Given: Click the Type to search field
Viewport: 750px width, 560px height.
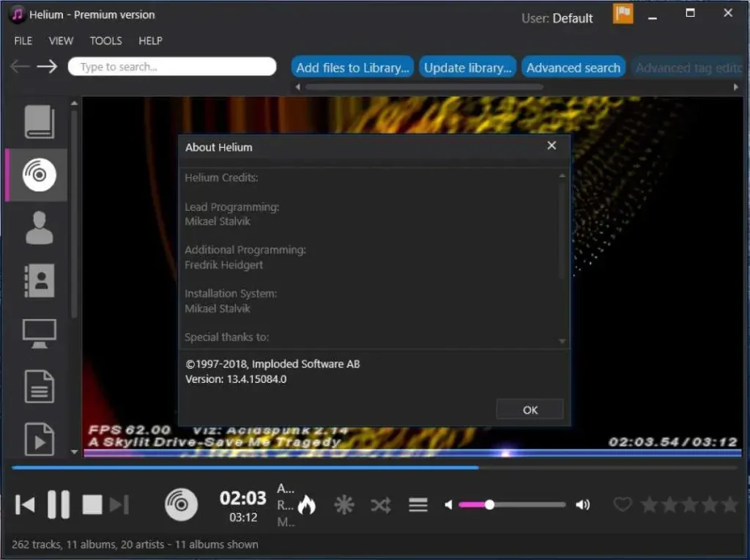Looking at the screenshot, I should click(x=172, y=67).
